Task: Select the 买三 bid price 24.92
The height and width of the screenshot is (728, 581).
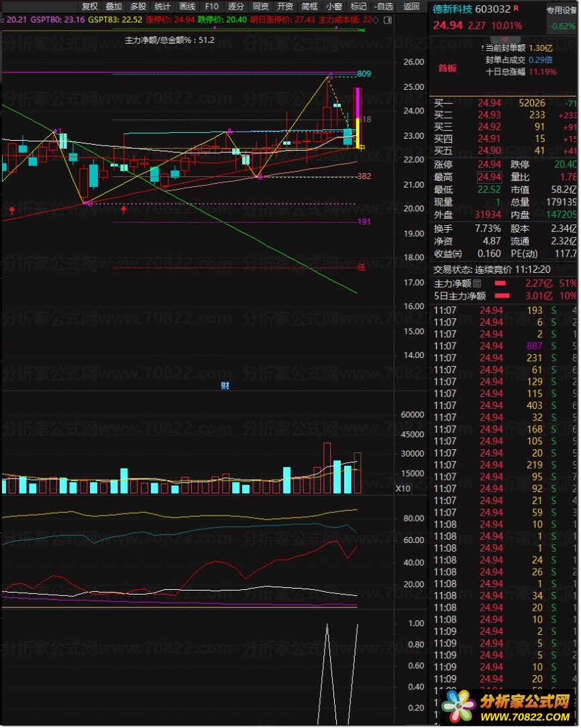Action: click(x=490, y=127)
